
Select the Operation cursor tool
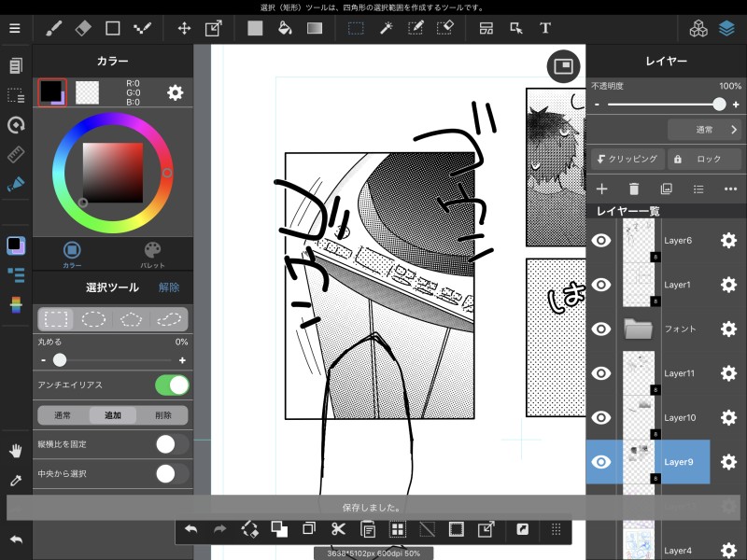(x=516, y=29)
